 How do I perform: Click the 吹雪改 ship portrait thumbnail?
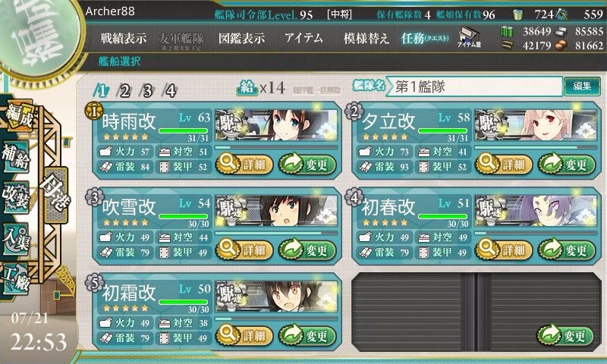coord(276,212)
